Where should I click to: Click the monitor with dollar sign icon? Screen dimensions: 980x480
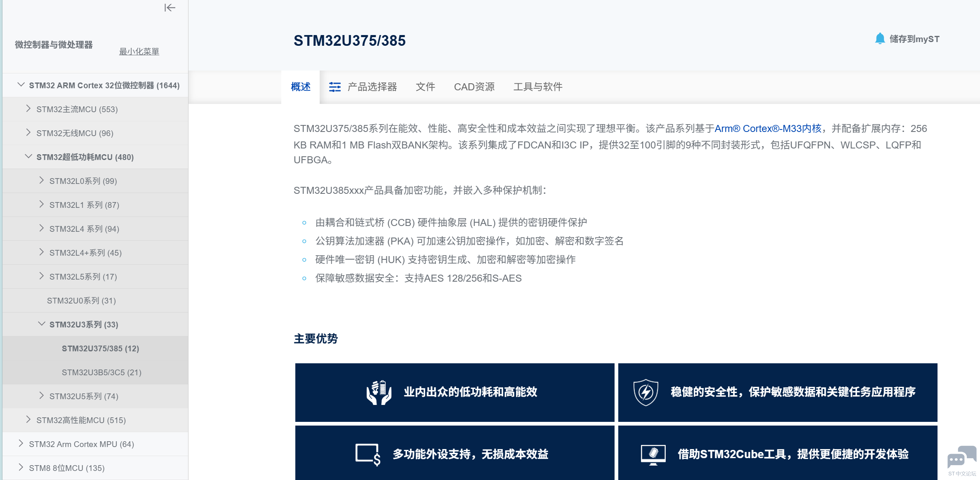pos(368,454)
